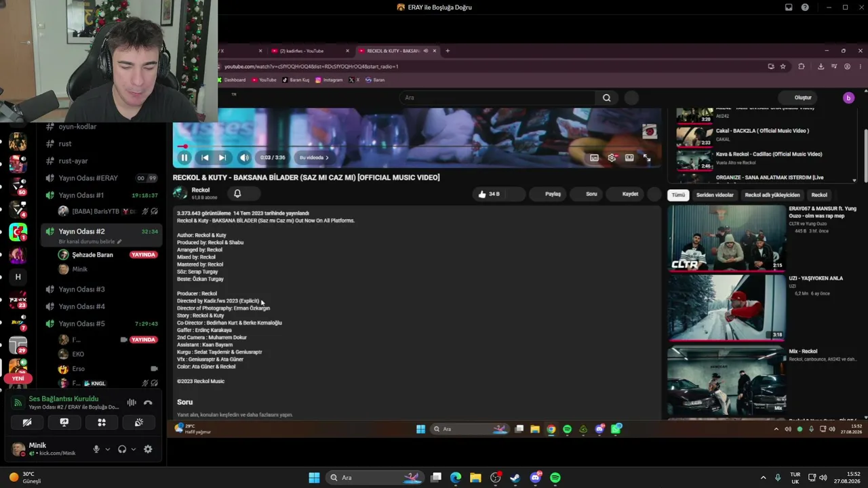Bookmark this page with the star icon
This screenshot has width=868, height=488.
tap(783, 66)
